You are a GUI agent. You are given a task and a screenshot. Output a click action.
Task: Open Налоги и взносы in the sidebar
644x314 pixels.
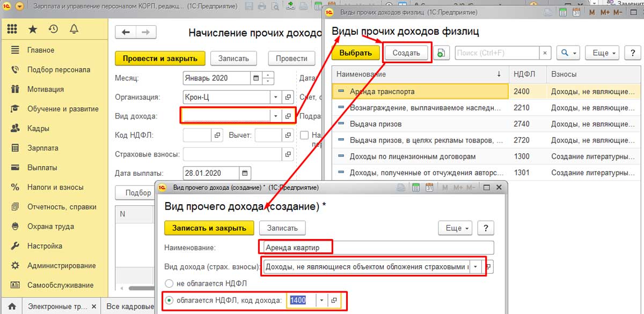click(x=55, y=187)
